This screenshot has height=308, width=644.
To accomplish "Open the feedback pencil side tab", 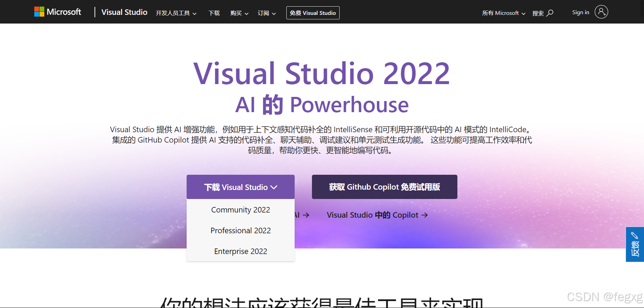I will point(635,244).
